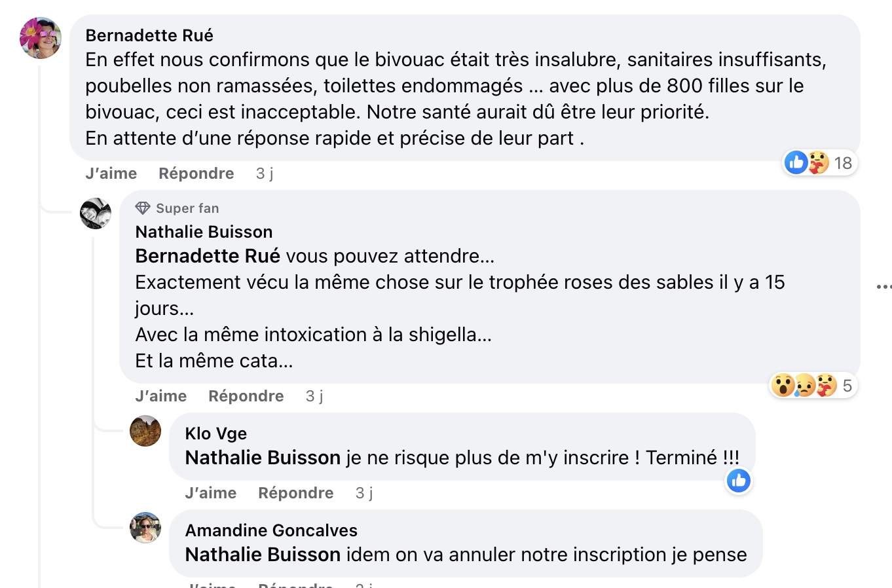View the 18 reactions on Bernadette's comment
Viewport: 892px width, 588px height.
coord(821,162)
